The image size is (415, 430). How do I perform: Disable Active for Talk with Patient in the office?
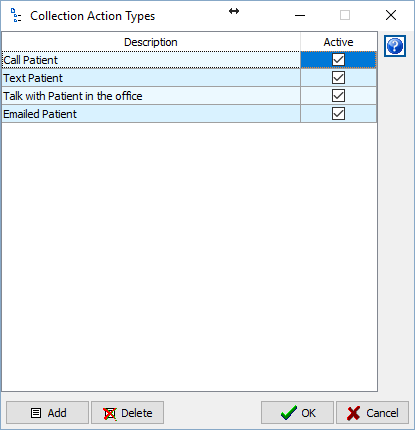338,96
